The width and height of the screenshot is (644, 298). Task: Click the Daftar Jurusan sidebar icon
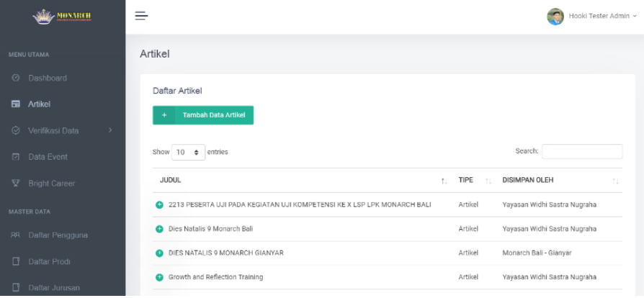point(16,288)
